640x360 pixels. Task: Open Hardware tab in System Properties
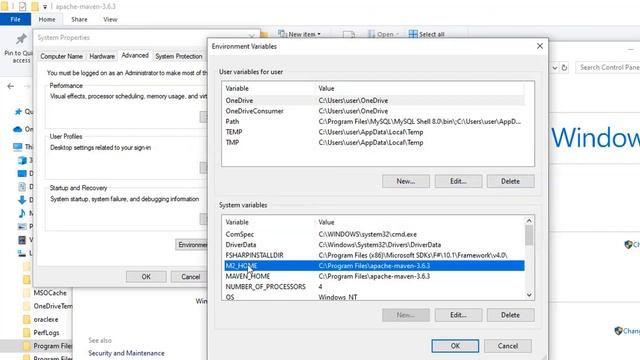tap(102, 56)
